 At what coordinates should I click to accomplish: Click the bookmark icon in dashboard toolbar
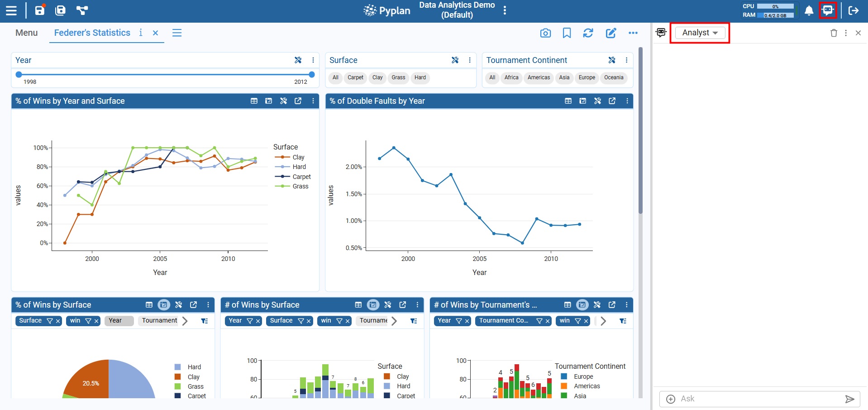coord(567,33)
